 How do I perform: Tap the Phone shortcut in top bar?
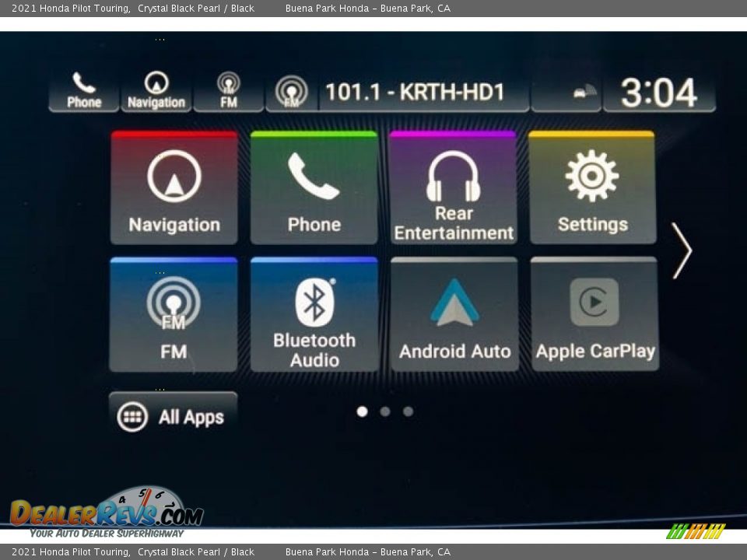click(84, 91)
